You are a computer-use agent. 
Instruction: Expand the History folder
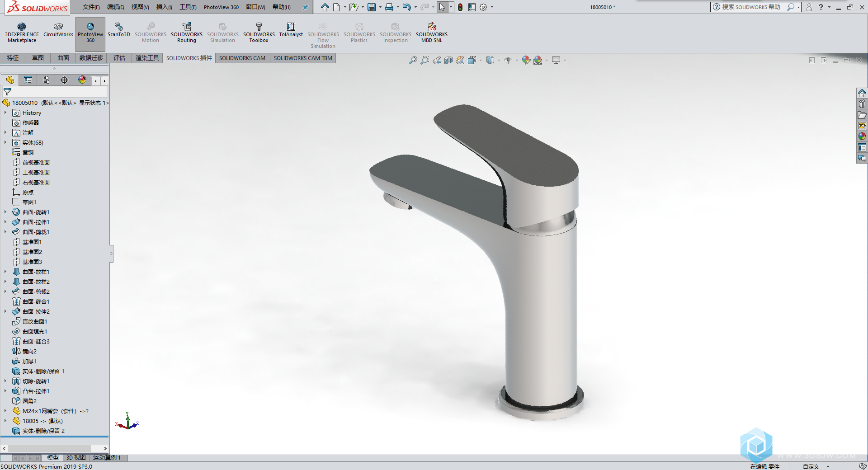coord(5,113)
